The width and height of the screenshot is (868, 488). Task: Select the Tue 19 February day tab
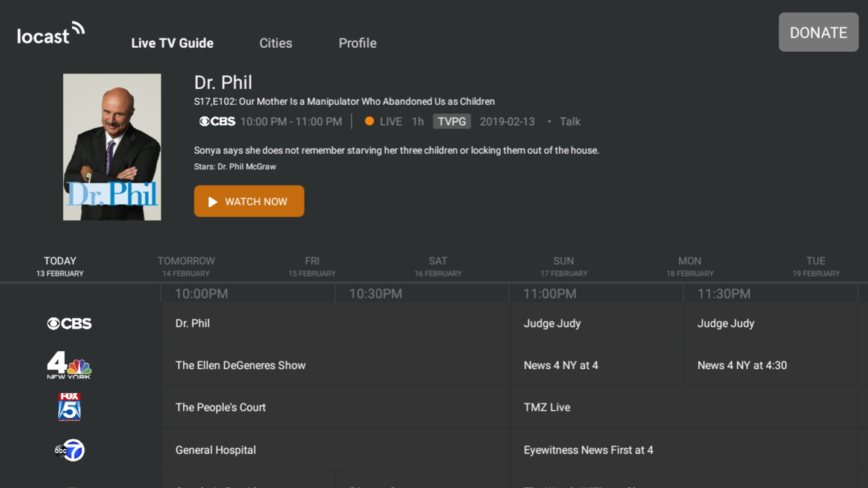point(816,266)
